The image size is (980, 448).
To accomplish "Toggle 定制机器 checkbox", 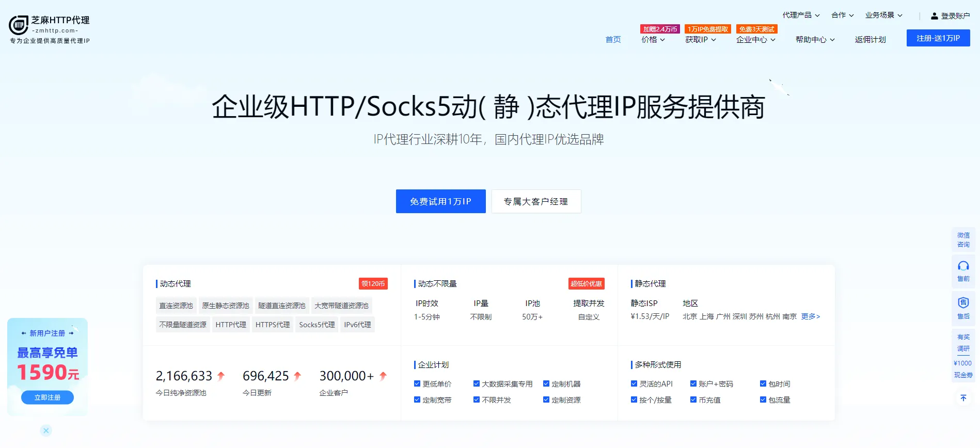I will tap(546, 383).
